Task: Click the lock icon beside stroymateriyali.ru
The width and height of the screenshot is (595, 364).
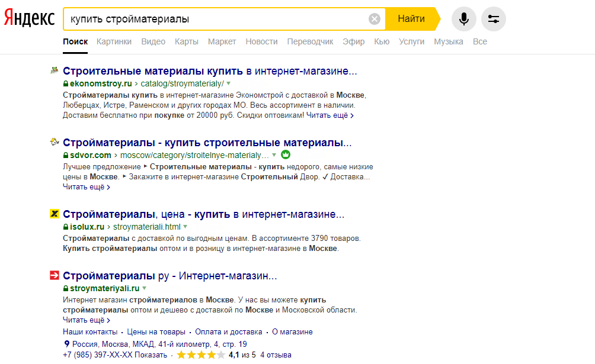Action: pyautogui.click(x=66, y=288)
